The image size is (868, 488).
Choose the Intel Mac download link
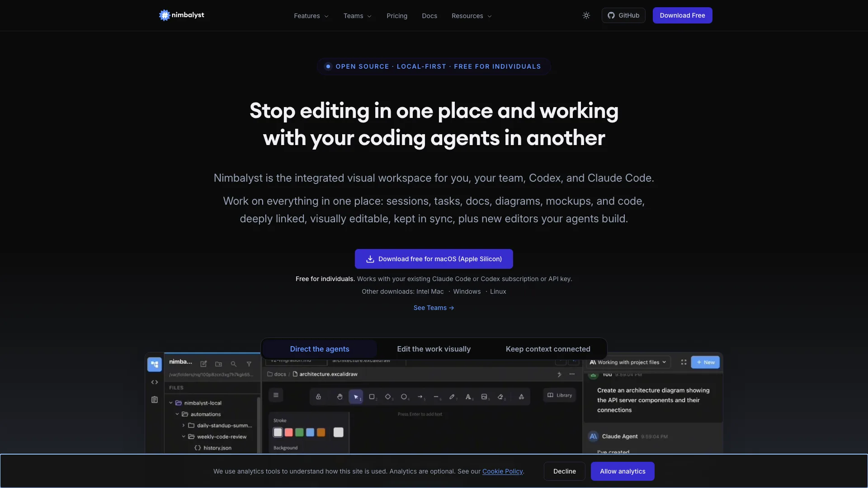tap(430, 291)
